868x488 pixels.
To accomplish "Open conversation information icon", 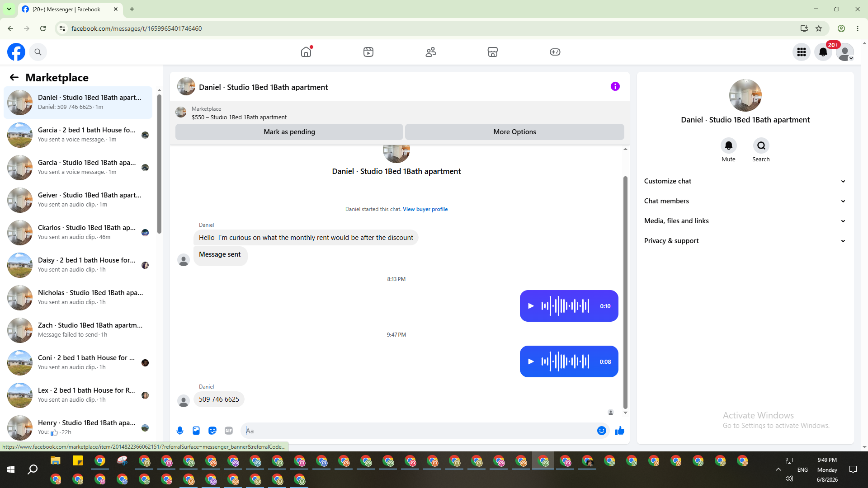I will [x=615, y=86].
